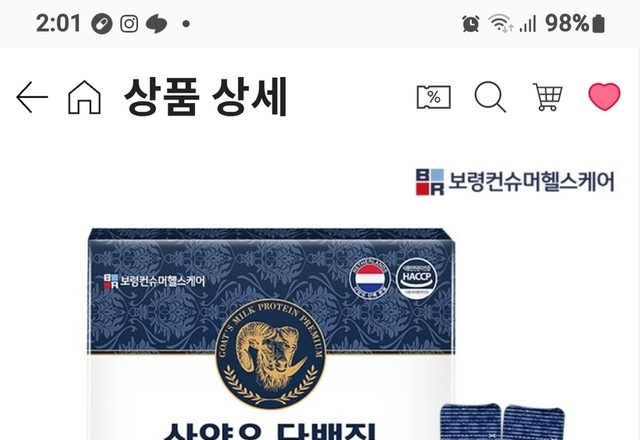Go to home via house icon
640x440 pixels.
[84, 97]
